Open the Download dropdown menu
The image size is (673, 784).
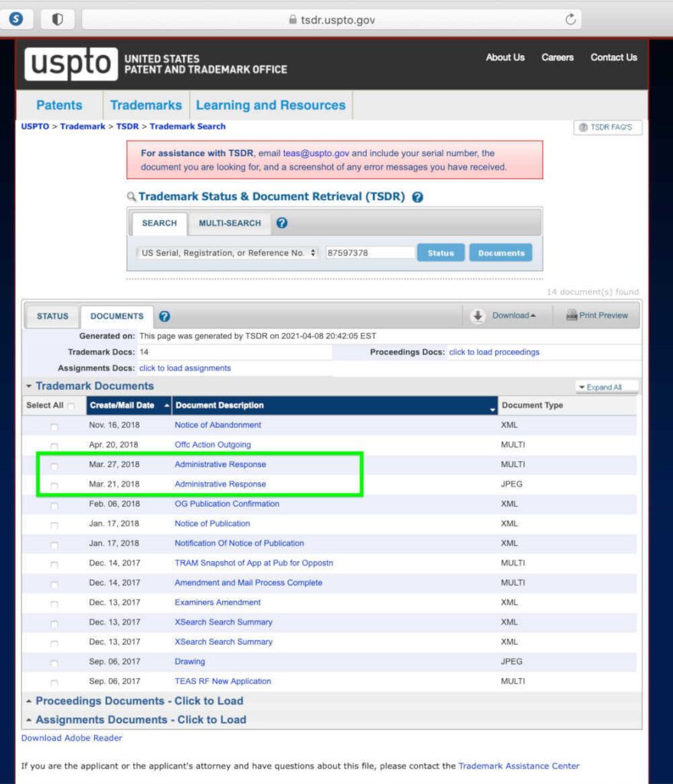click(514, 315)
